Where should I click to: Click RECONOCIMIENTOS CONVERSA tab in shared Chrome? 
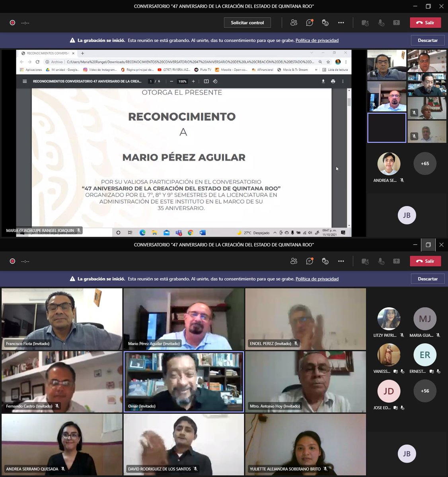47,53
